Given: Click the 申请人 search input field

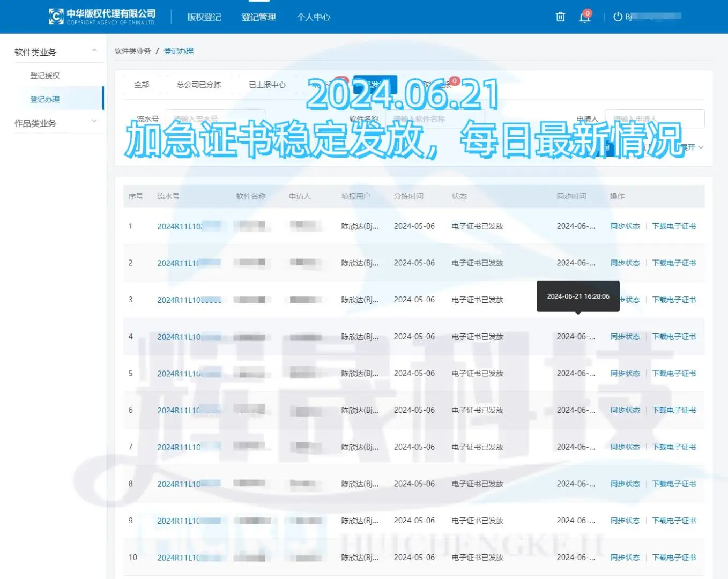Looking at the screenshot, I should tap(655, 118).
